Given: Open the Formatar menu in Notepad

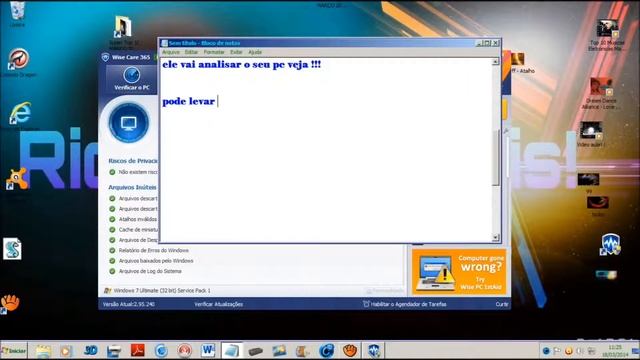Looking at the screenshot, I should click(214, 52).
